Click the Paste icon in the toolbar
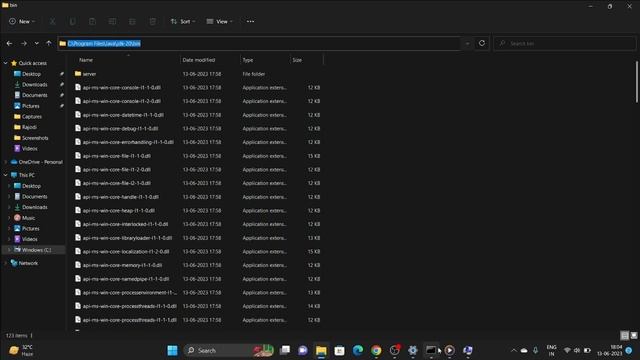Screen dimensions: 640x360 point(93,21)
